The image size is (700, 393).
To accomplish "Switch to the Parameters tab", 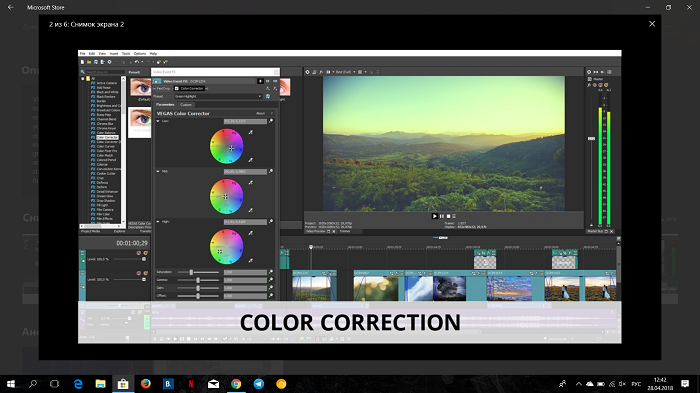I will [165, 105].
